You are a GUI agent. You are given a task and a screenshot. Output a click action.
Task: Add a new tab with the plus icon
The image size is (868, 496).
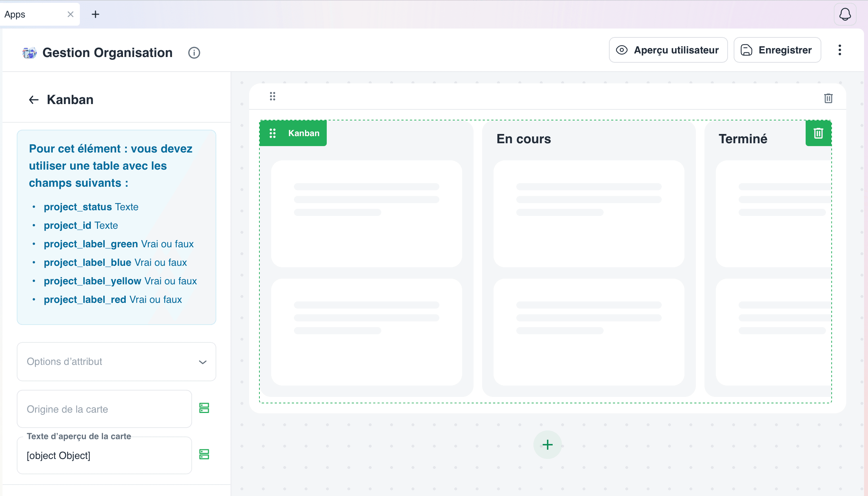(95, 14)
